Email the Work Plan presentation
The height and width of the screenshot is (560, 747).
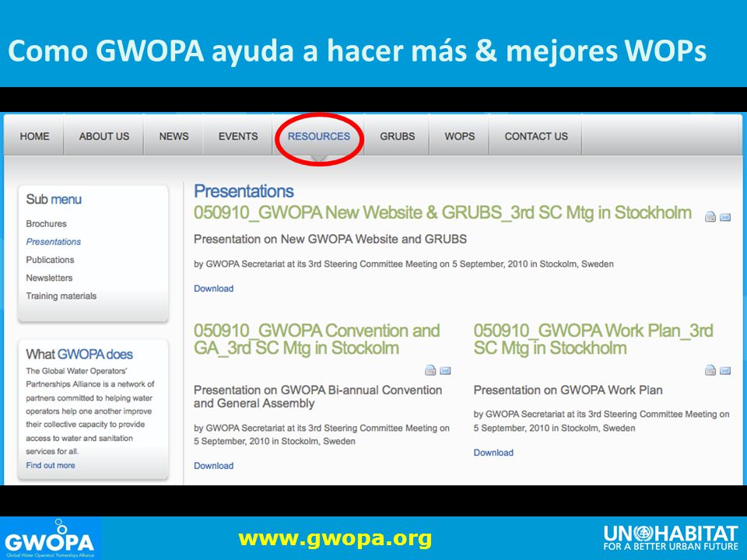coord(725,370)
